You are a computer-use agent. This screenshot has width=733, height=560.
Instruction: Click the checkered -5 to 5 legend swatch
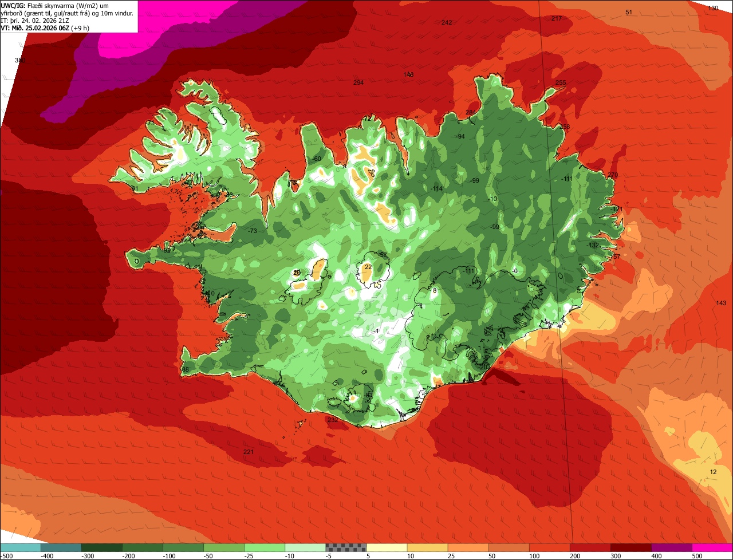click(x=345, y=547)
